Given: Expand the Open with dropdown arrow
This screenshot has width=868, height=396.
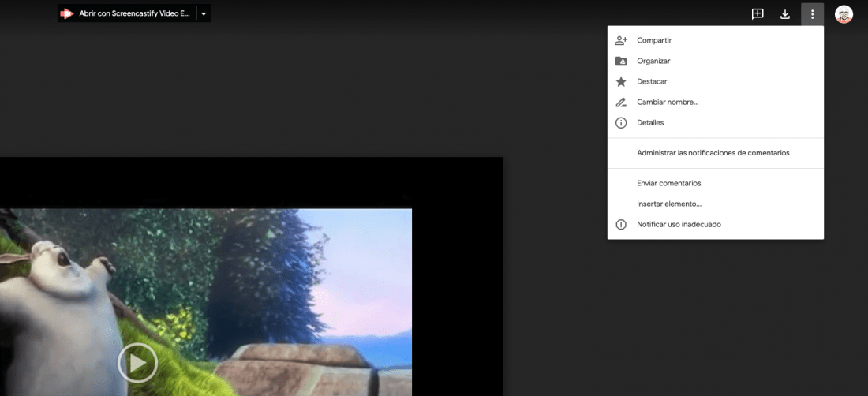Looking at the screenshot, I should click(204, 14).
